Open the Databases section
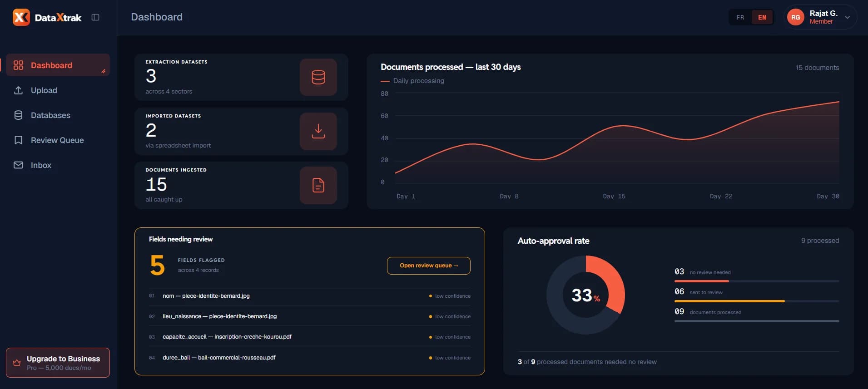Screen dimensions: 868x389 pos(58,115)
